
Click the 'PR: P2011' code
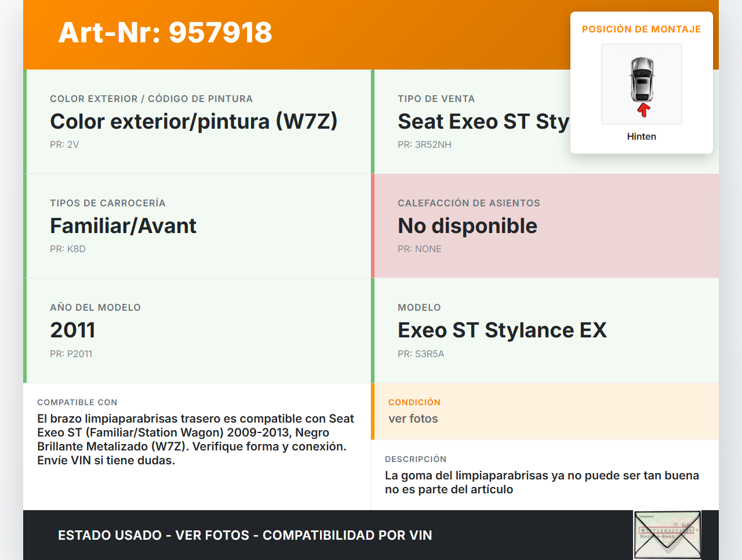click(71, 354)
